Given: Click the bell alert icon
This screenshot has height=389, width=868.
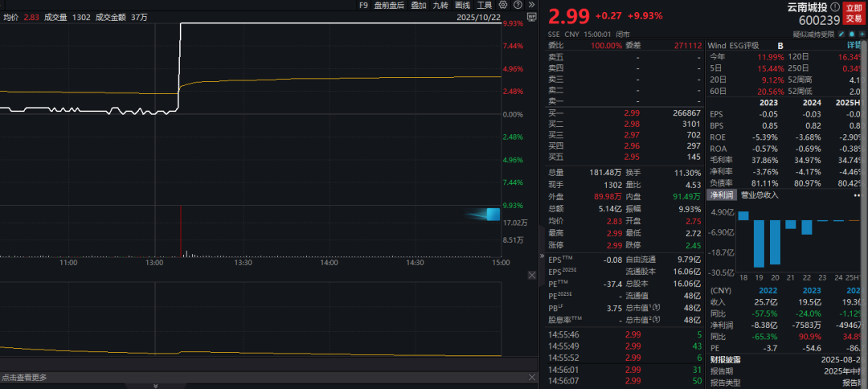Looking at the screenshot, I should tap(852, 35).
